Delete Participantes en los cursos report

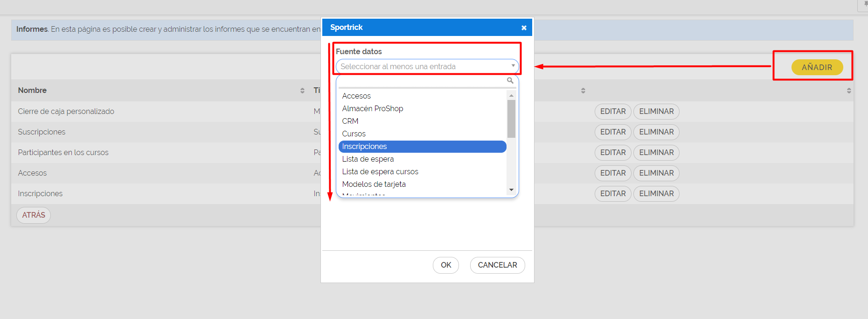[x=656, y=153]
